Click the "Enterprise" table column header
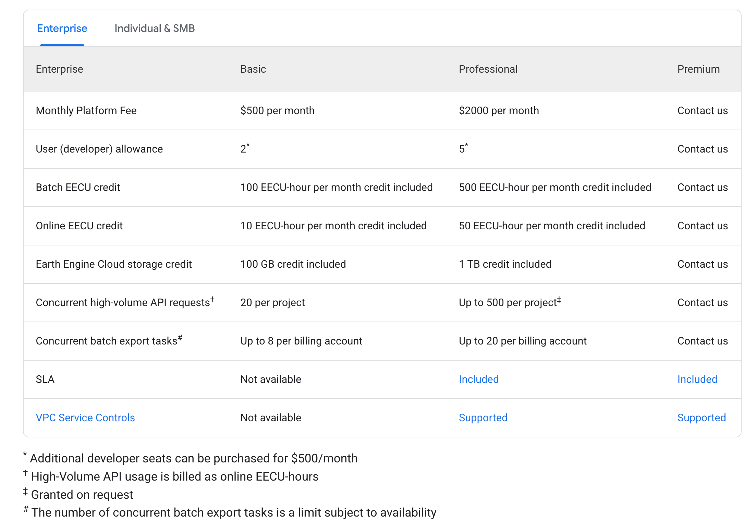756x532 pixels. [x=59, y=69]
